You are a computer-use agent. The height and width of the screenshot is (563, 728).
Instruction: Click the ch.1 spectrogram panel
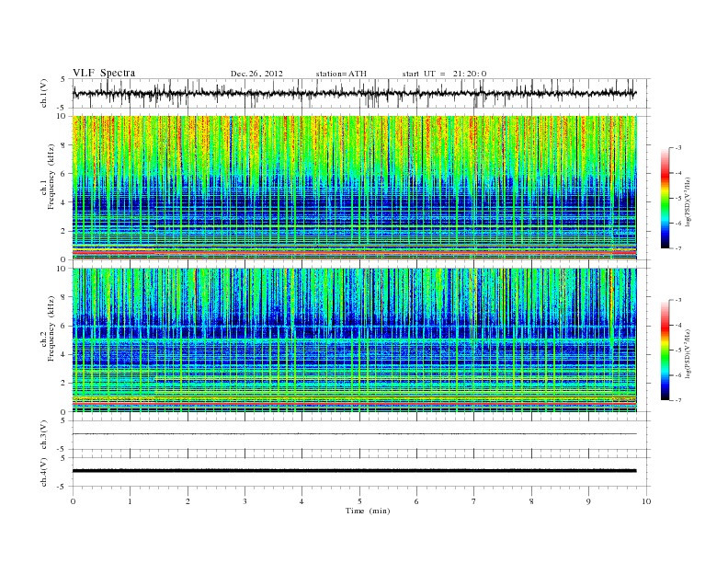[354, 188]
